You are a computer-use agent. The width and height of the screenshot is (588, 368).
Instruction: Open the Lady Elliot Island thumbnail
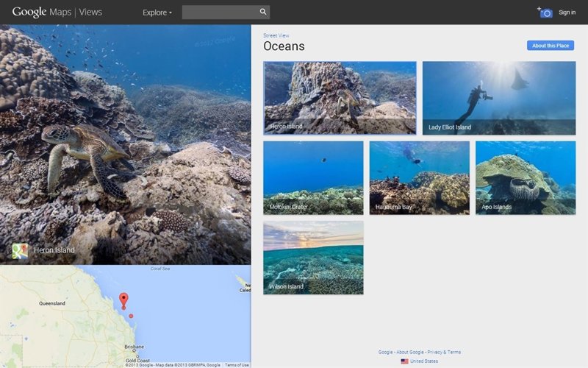click(x=498, y=98)
